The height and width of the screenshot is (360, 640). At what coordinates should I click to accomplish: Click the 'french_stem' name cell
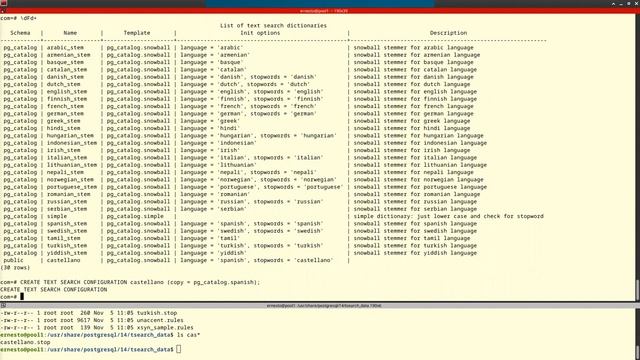pyautogui.click(x=65, y=106)
